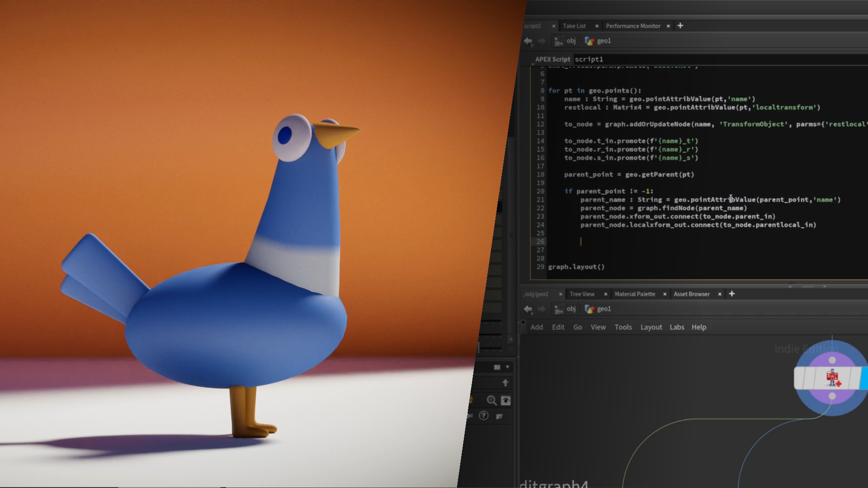
Task: Toggle the blue display flag on node
Action: click(x=864, y=378)
